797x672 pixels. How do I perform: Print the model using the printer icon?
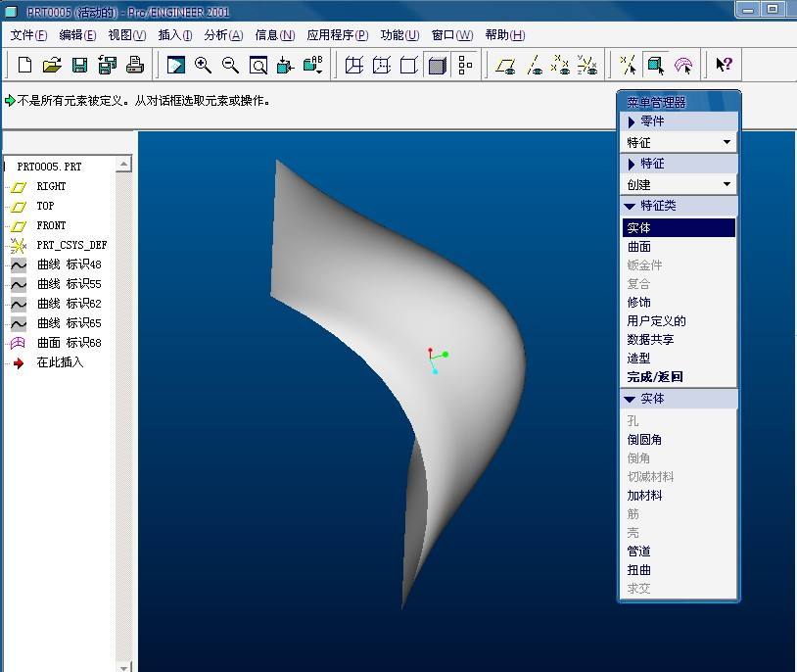pyautogui.click(x=135, y=66)
